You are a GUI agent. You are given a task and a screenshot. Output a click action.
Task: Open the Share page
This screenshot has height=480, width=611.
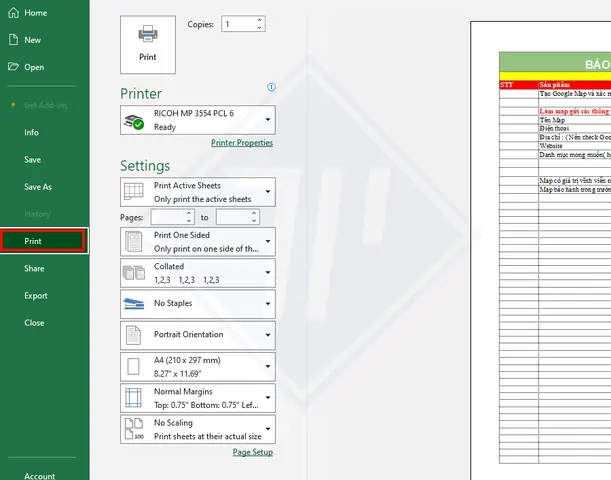34,268
